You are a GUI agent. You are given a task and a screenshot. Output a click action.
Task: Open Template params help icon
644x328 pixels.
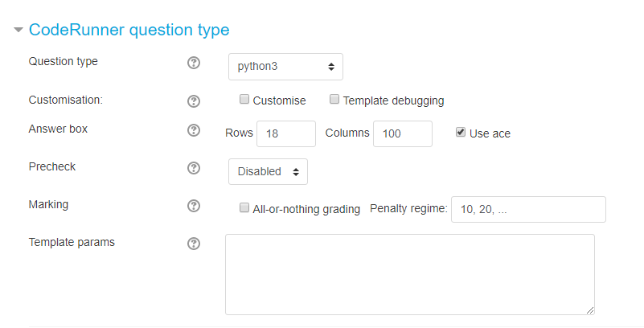pyautogui.click(x=194, y=244)
